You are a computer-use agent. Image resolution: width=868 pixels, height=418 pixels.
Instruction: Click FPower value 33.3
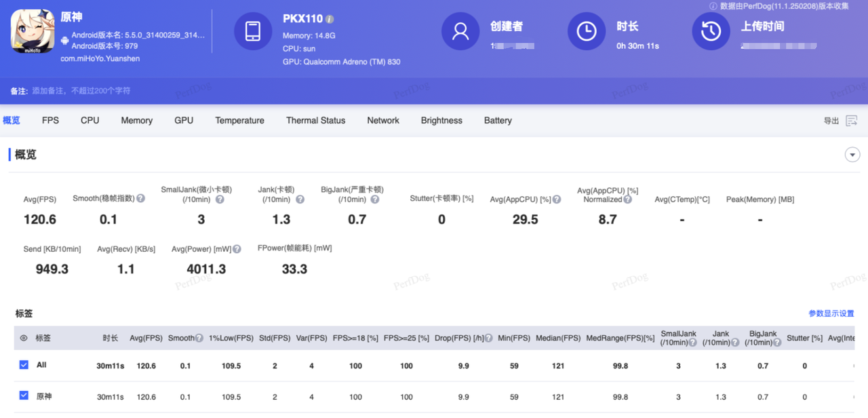coord(294,269)
